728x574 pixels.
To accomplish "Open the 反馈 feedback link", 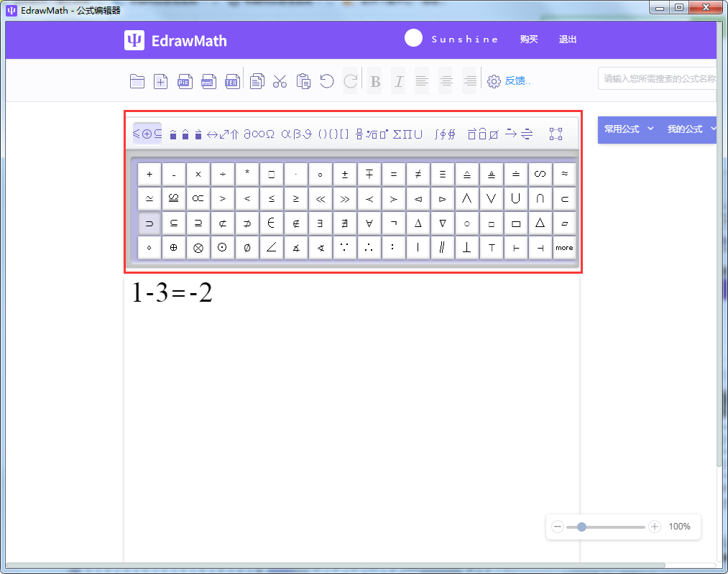I will click(517, 80).
